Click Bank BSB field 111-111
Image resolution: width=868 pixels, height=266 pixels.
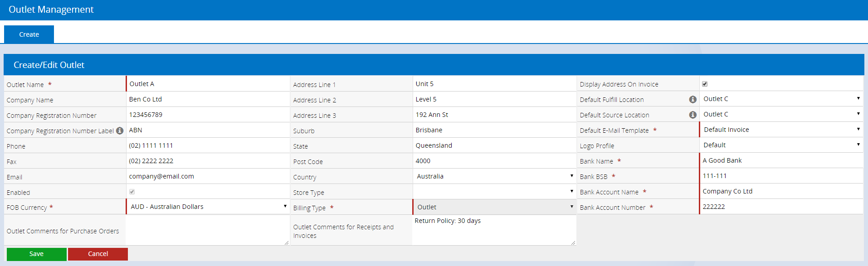point(781,176)
